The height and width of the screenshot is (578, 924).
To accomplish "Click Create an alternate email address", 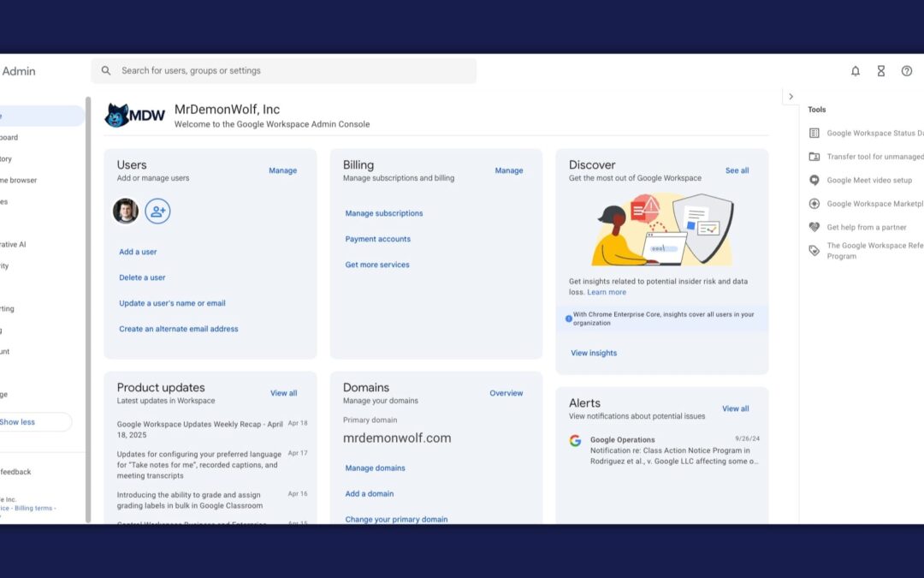I will [x=179, y=329].
